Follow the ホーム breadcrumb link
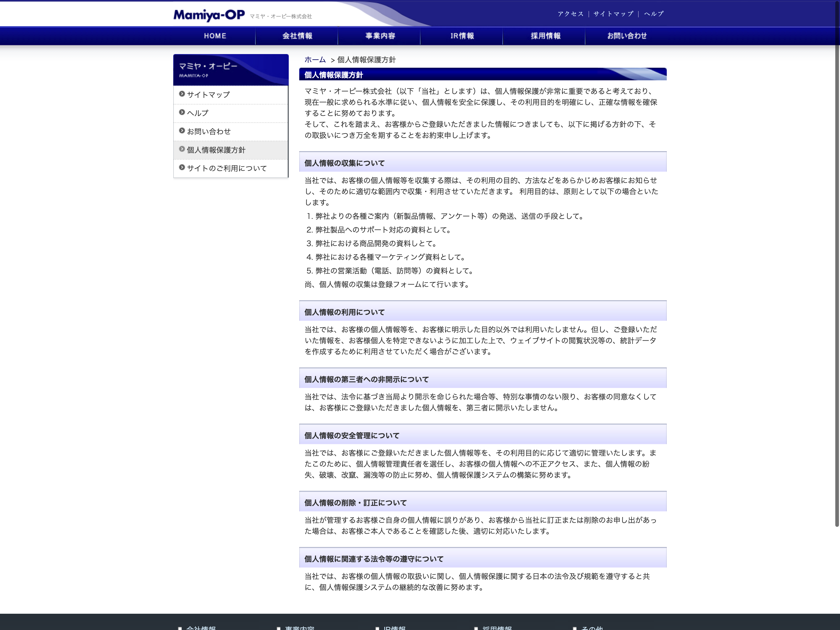Viewport: 840px width, 630px height. (315, 60)
